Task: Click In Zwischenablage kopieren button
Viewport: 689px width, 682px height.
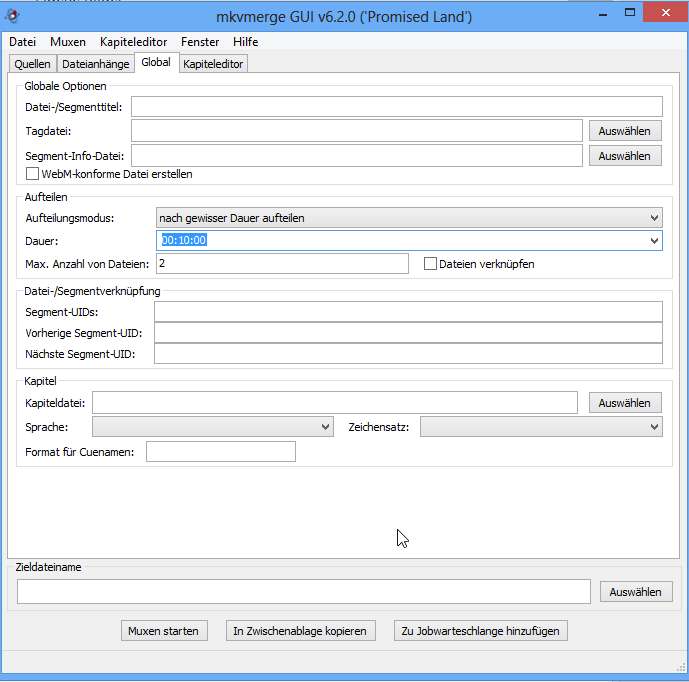Action: tap(301, 631)
